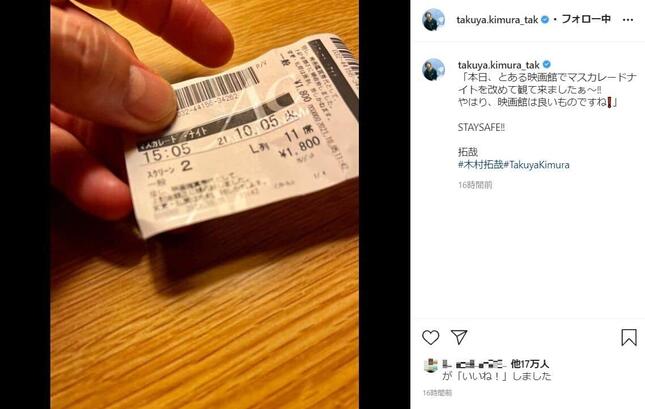The image size is (645, 409).
Task: Click bottom post timestamp 16時間前
Action: click(x=438, y=393)
